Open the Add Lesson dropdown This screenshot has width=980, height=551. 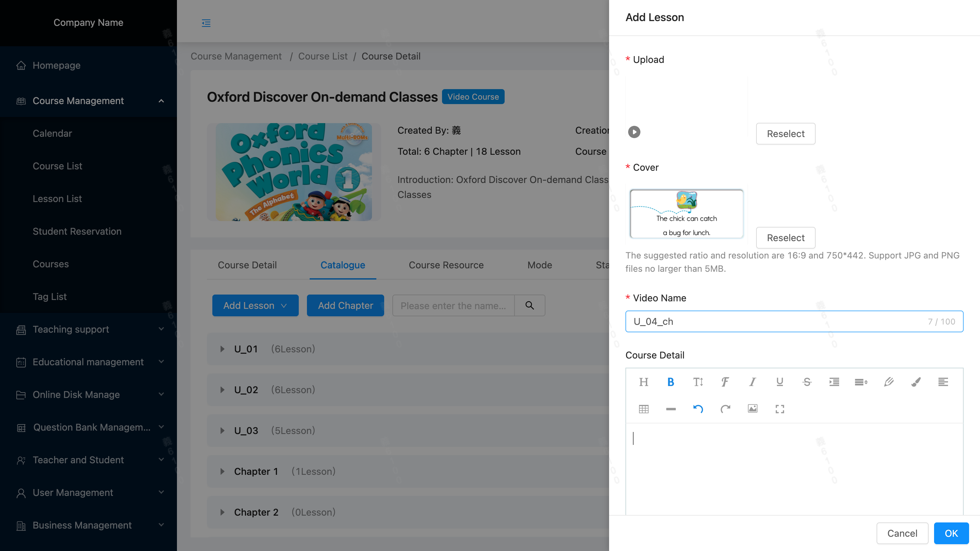(x=255, y=305)
